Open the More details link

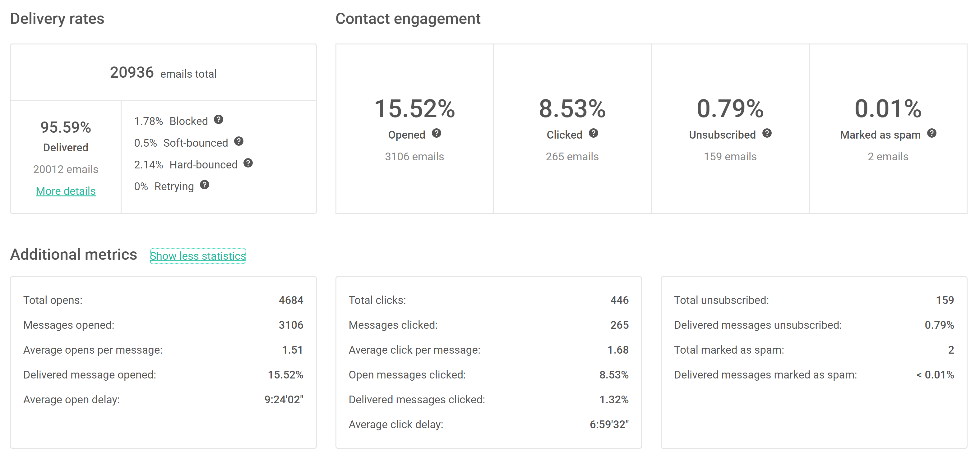65,191
